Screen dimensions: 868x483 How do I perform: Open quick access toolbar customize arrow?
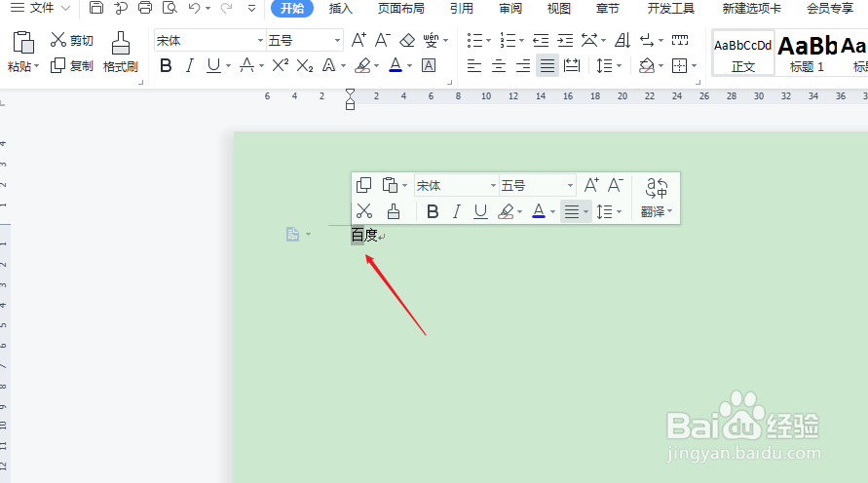252,8
